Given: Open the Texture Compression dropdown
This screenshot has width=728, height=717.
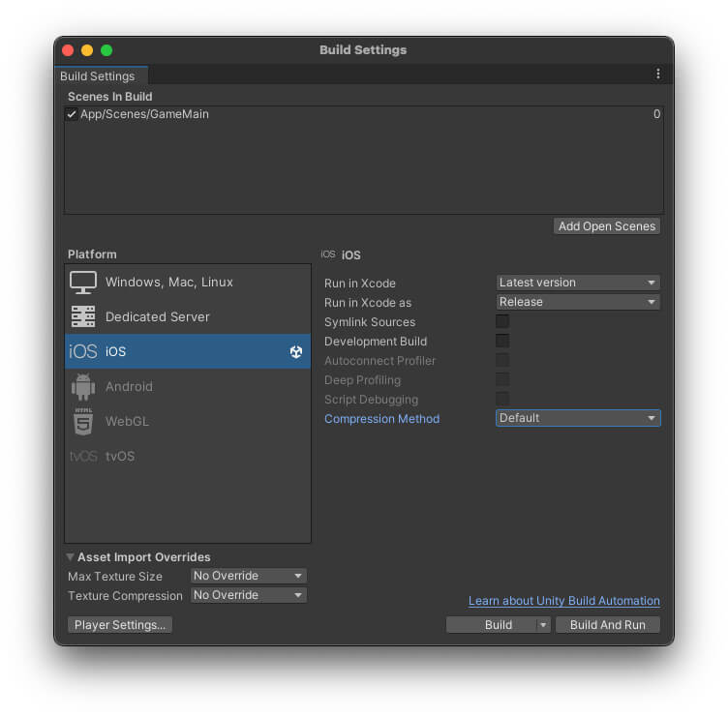Looking at the screenshot, I should (249, 595).
